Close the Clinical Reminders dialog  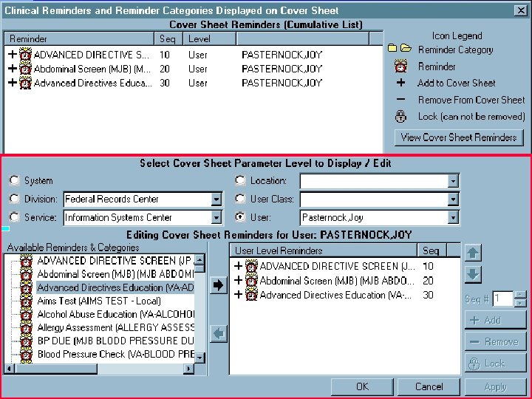coord(521,10)
